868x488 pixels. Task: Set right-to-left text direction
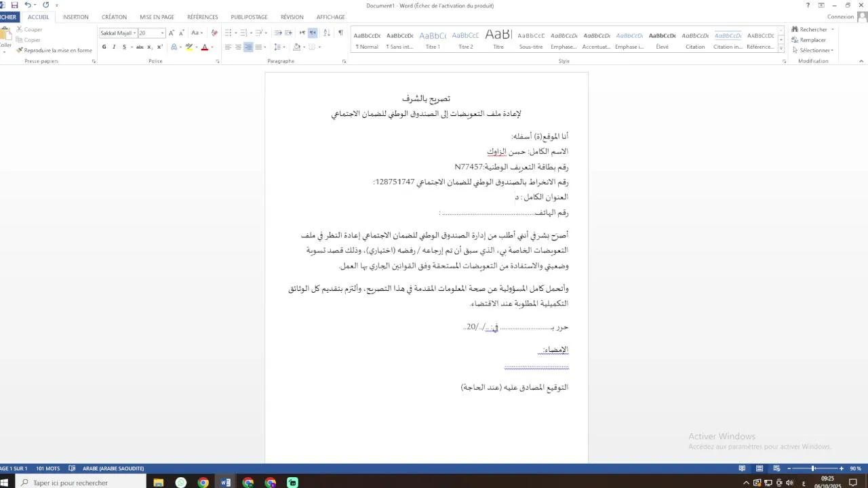coord(313,33)
